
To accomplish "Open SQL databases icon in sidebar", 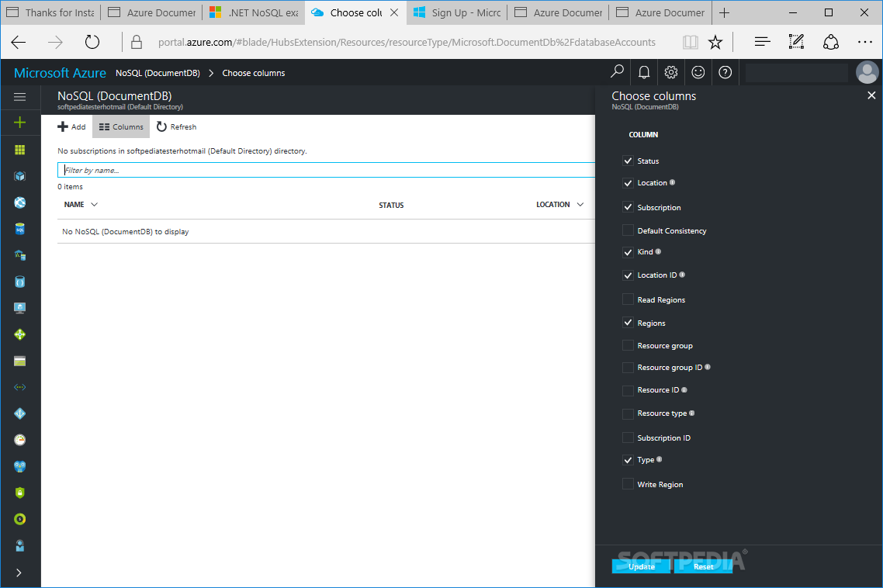I will tap(19, 230).
